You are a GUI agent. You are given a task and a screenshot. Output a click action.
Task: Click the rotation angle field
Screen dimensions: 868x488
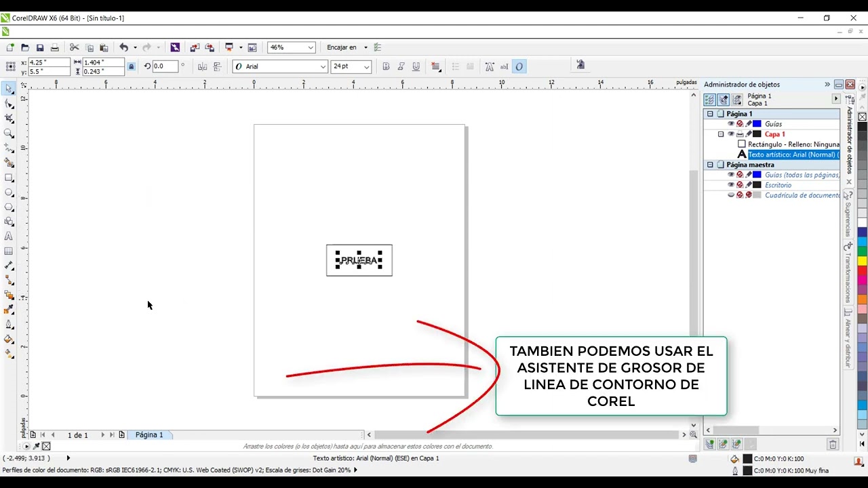coord(165,66)
